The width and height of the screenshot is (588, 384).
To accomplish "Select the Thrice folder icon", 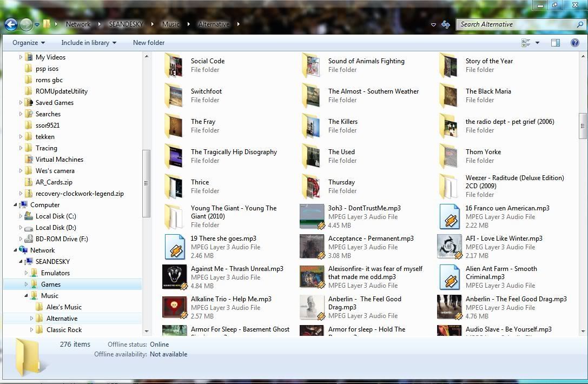I will [x=174, y=187].
